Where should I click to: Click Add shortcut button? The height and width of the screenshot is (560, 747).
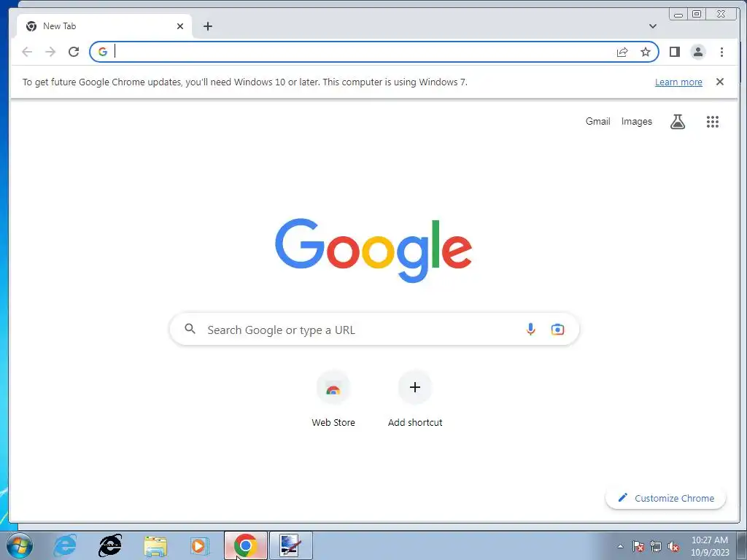coord(415,399)
